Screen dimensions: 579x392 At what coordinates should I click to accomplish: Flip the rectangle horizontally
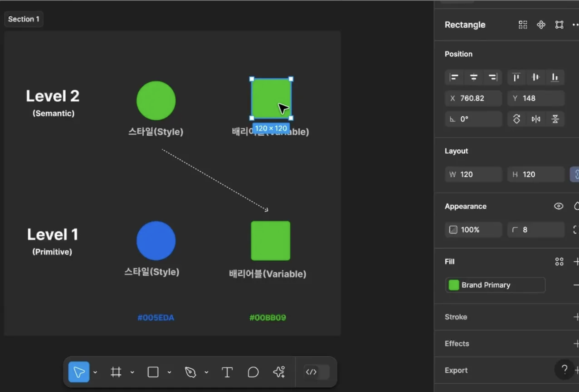point(536,119)
